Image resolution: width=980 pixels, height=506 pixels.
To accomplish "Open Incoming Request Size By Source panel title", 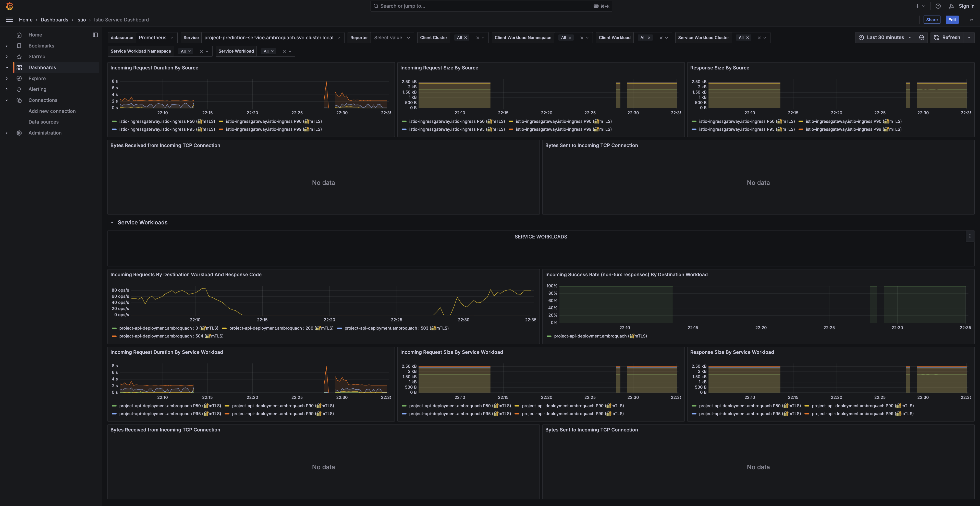I will tap(439, 68).
